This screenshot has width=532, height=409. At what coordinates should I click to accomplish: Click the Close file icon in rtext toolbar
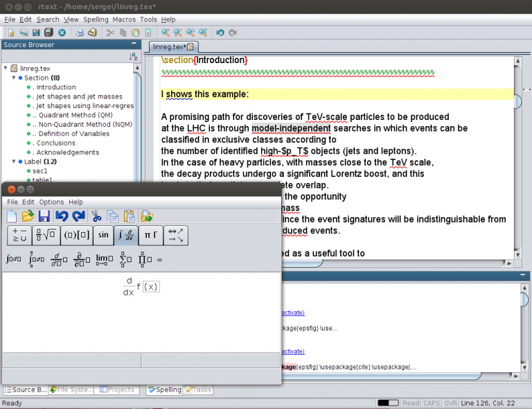pos(62,33)
